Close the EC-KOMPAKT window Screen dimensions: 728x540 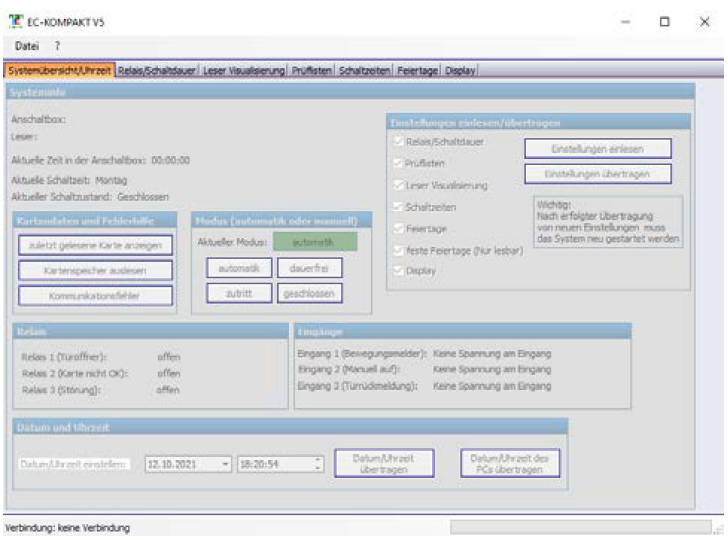pyautogui.click(x=705, y=21)
